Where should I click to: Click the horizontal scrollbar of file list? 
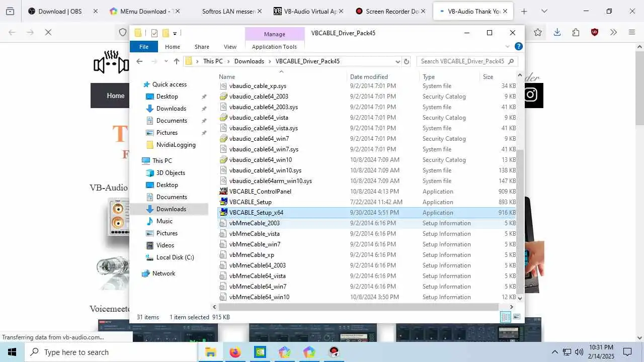pos(358,307)
